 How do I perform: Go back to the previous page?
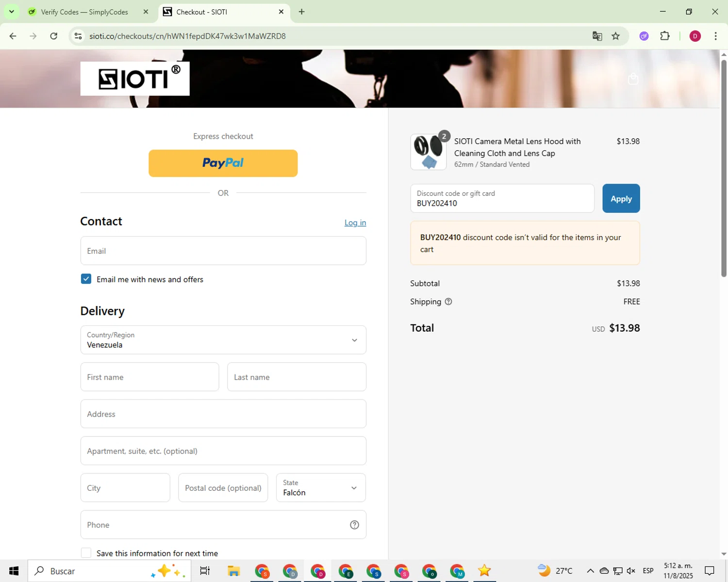coord(13,36)
